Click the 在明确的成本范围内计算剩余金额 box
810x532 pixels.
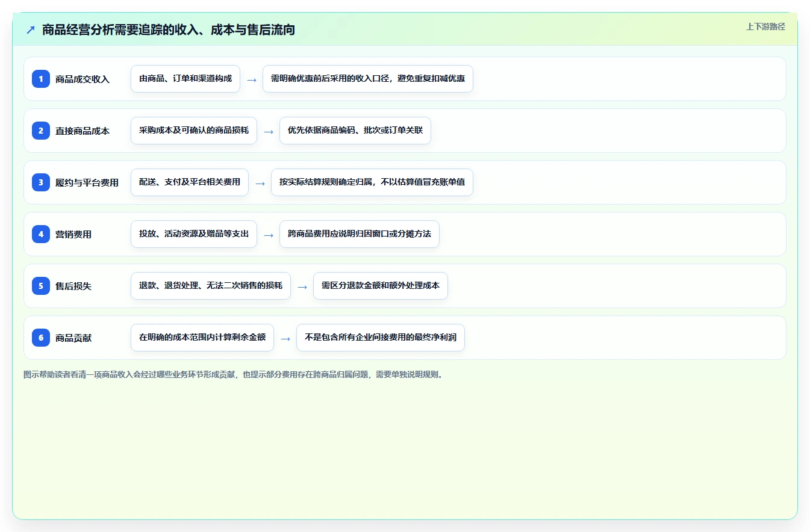point(202,338)
